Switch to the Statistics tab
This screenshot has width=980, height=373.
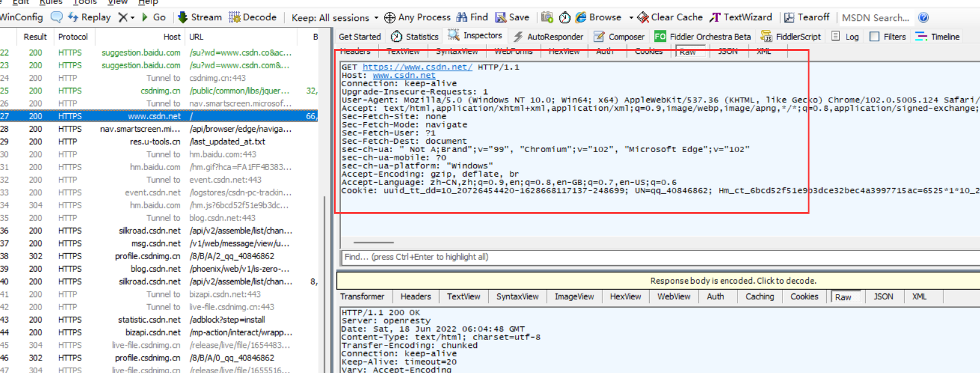[415, 37]
